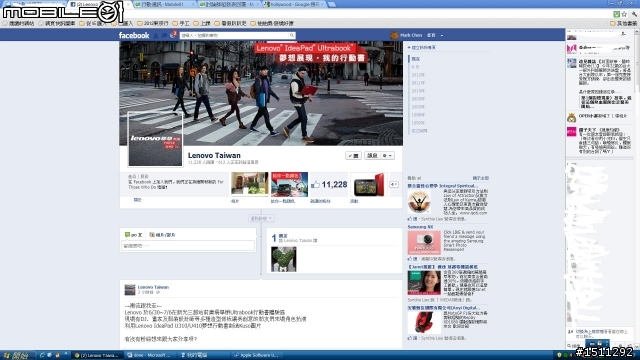This screenshot has width=640, height=360.
Task: Open the tablet event app thumbnail
Action: tap(368, 184)
